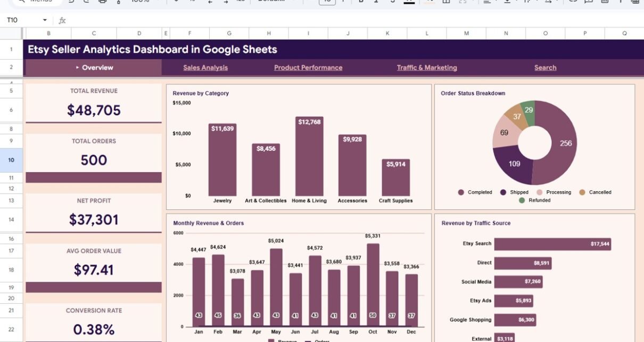Click the fx function icon
The image size is (644, 342).
(62, 20)
